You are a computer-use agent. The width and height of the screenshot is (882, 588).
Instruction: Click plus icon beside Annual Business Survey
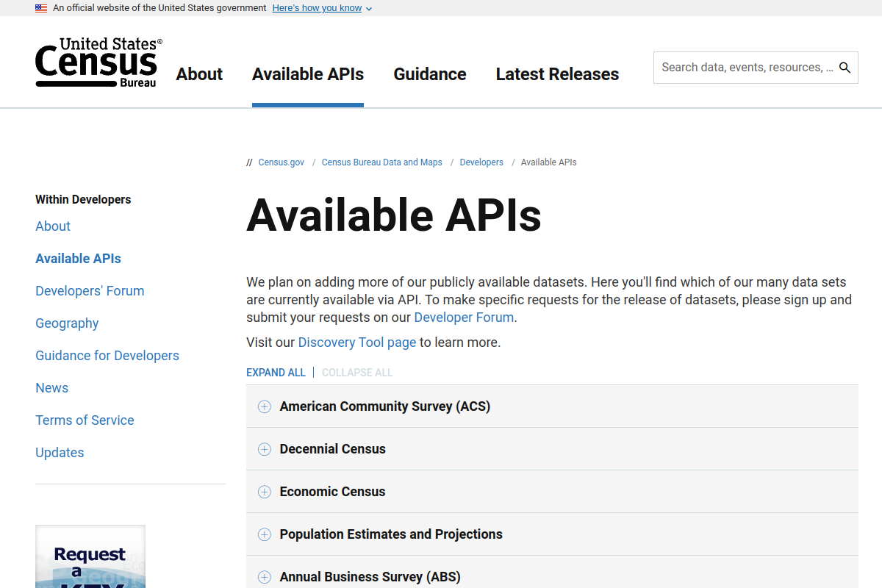[265, 577]
